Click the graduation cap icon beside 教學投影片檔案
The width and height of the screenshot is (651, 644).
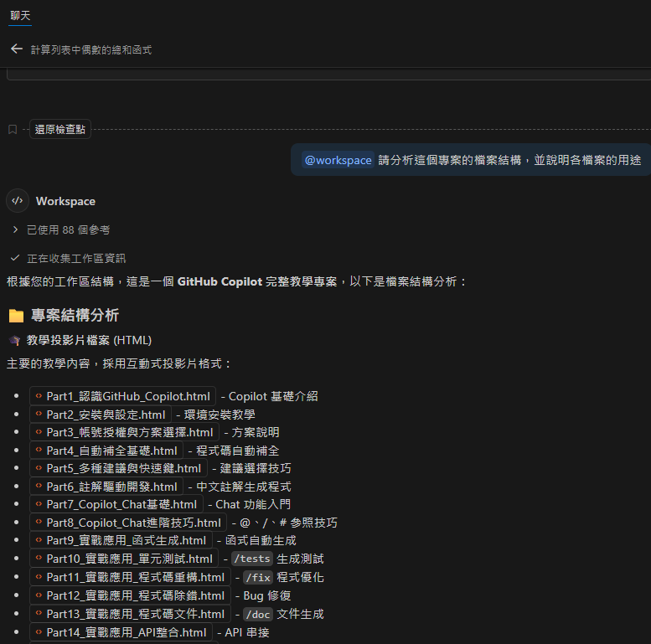point(14,341)
